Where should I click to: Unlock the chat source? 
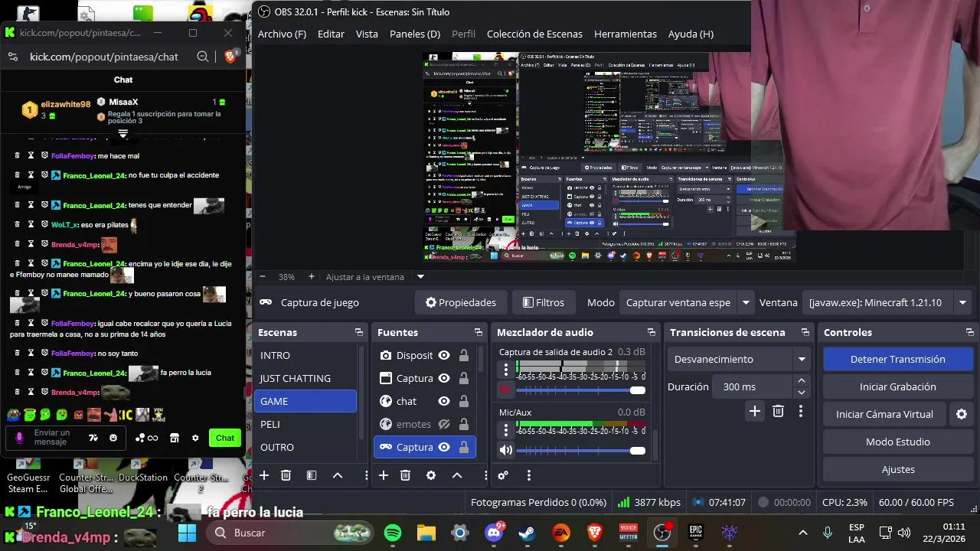tap(464, 401)
